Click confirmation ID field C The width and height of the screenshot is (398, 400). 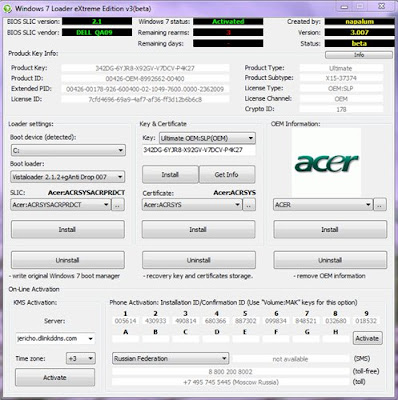pyautogui.click(x=186, y=339)
